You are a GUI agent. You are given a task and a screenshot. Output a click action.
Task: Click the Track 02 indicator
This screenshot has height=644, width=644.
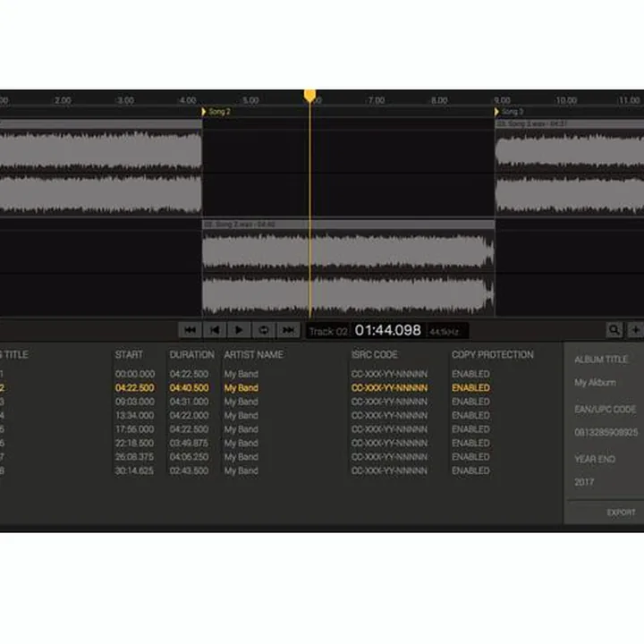coord(328,332)
